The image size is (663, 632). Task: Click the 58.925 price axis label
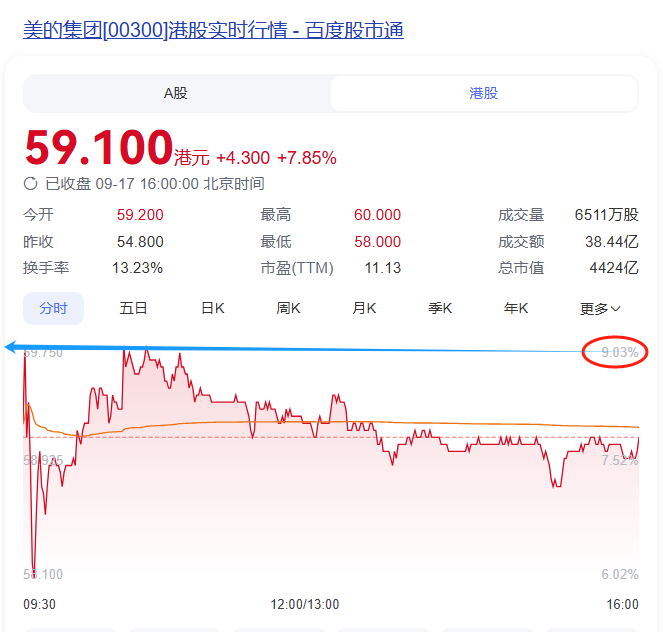(x=43, y=460)
